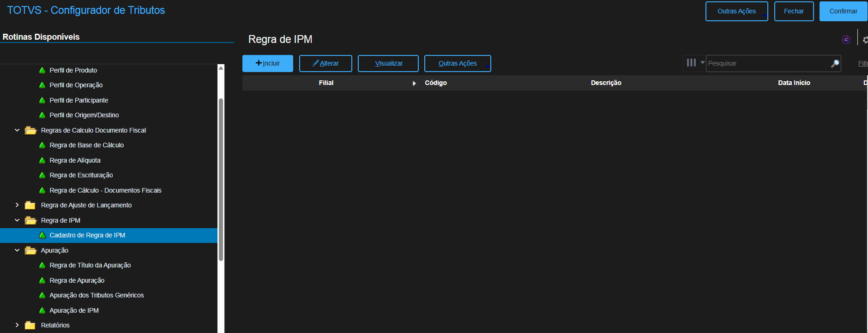The image size is (868, 333).
Task: Click the Regra de Escrituração triangle icon
Action: tap(42, 175)
